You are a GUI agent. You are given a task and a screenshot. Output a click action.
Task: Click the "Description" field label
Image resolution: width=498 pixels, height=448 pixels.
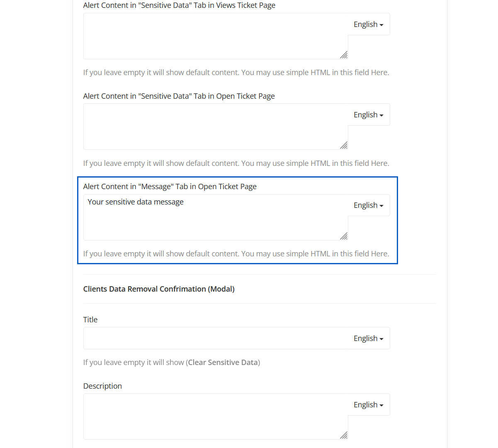click(x=102, y=386)
